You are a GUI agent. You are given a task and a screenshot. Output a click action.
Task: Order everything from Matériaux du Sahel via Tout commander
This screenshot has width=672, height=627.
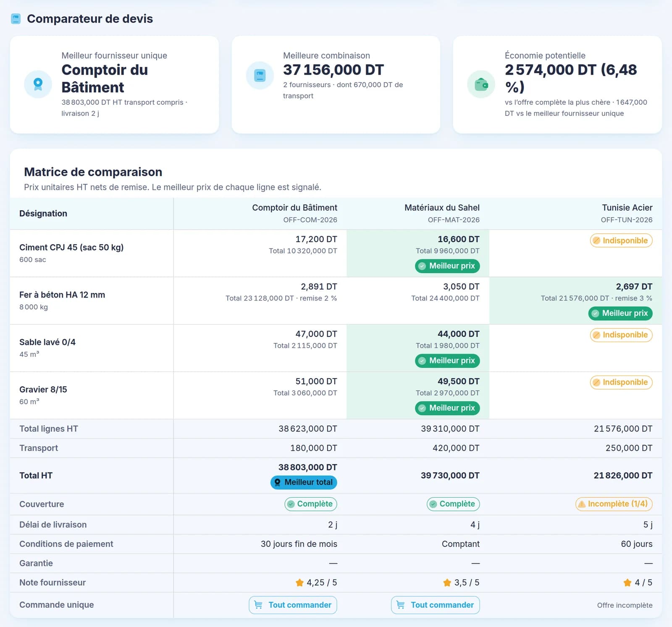(x=435, y=605)
